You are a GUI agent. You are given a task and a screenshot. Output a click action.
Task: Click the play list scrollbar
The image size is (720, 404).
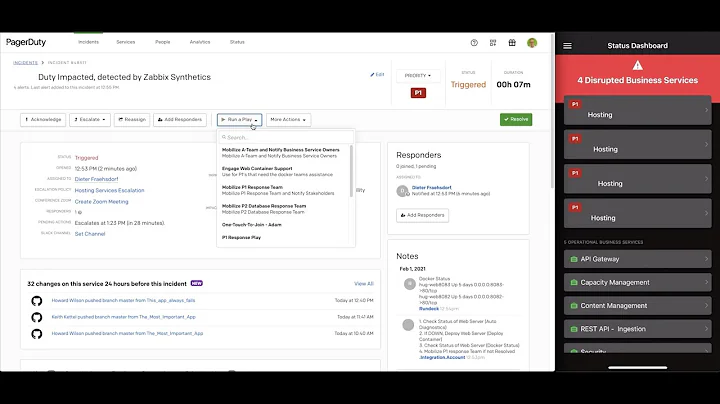(351, 171)
